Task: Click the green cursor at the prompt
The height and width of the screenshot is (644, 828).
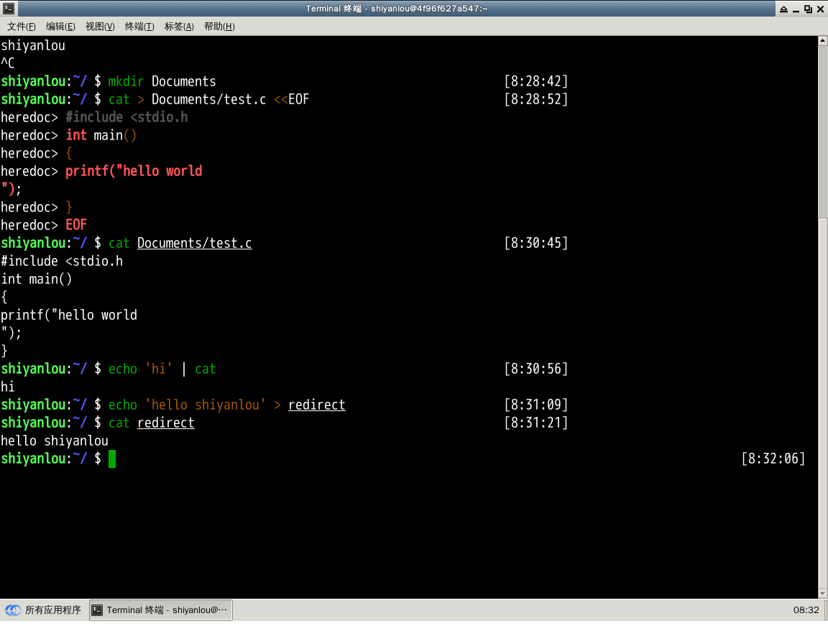Action: pos(112,459)
